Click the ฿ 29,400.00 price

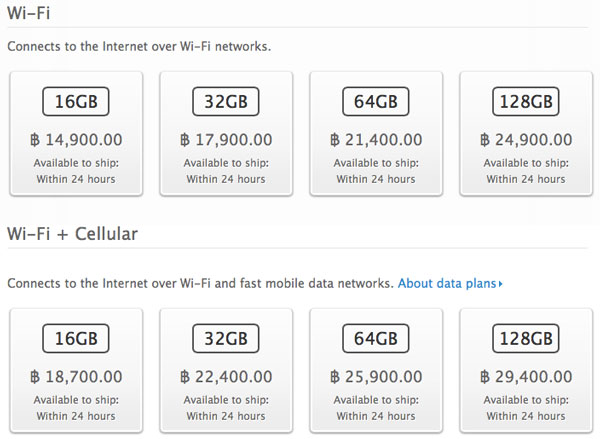[x=526, y=377]
